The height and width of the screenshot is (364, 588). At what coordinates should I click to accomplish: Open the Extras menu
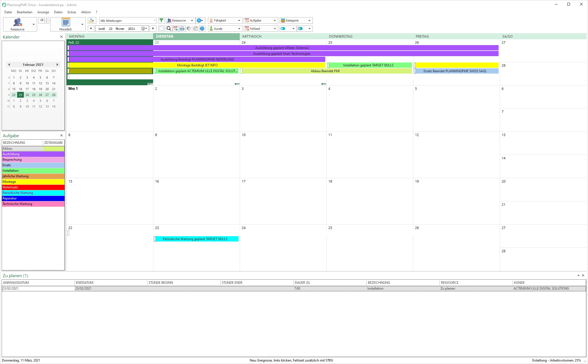[x=72, y=12]
